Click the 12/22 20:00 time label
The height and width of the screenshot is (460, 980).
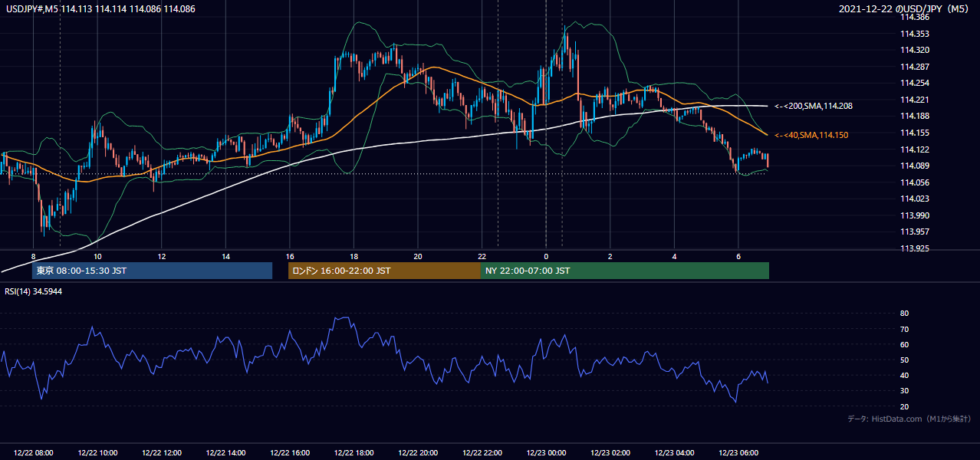(x=418, y=453)
